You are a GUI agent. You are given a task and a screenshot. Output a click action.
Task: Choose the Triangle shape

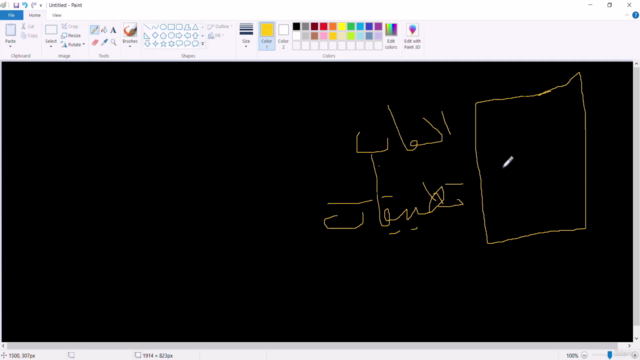[x=196, y=27]
